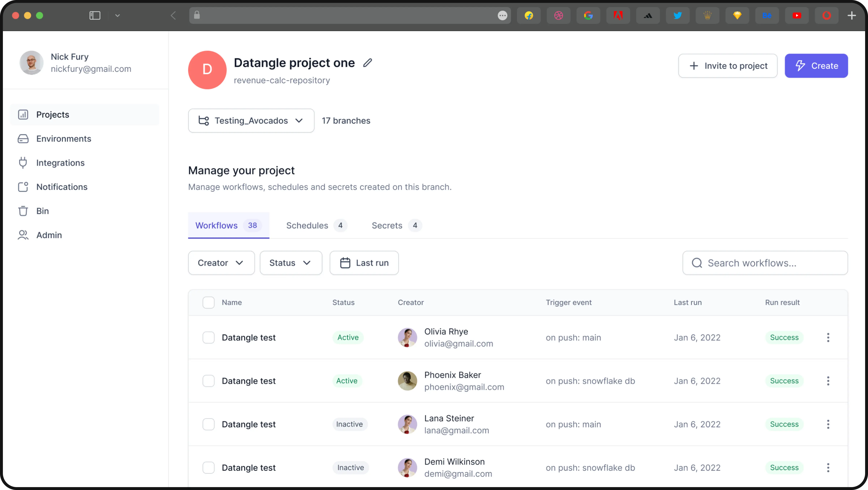Open Environments from the sidebar
The width and height of the screenshot is (868, 490).
[x=63, y=139]
